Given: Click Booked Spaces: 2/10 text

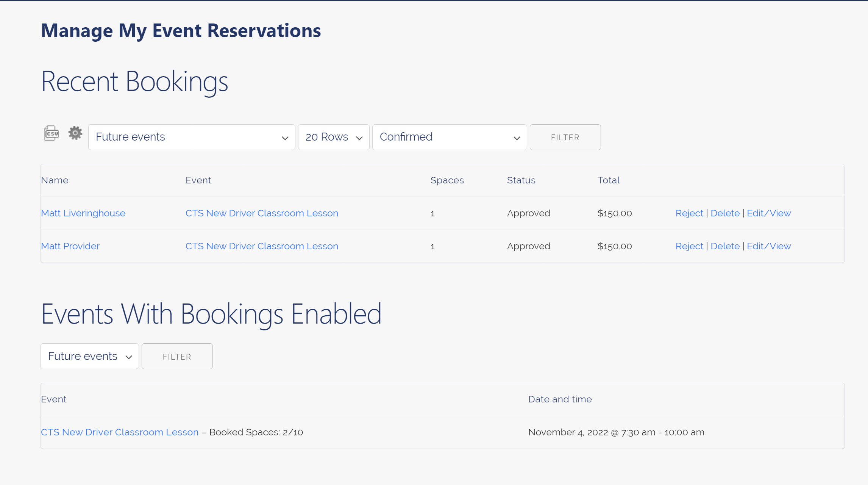Looking at the screenshot, I should (x=256, y=432).
